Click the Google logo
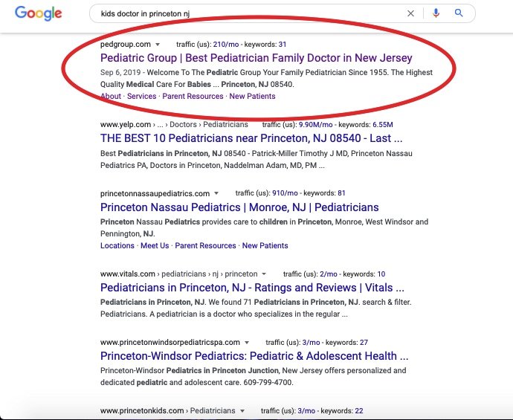 (38, 13)
